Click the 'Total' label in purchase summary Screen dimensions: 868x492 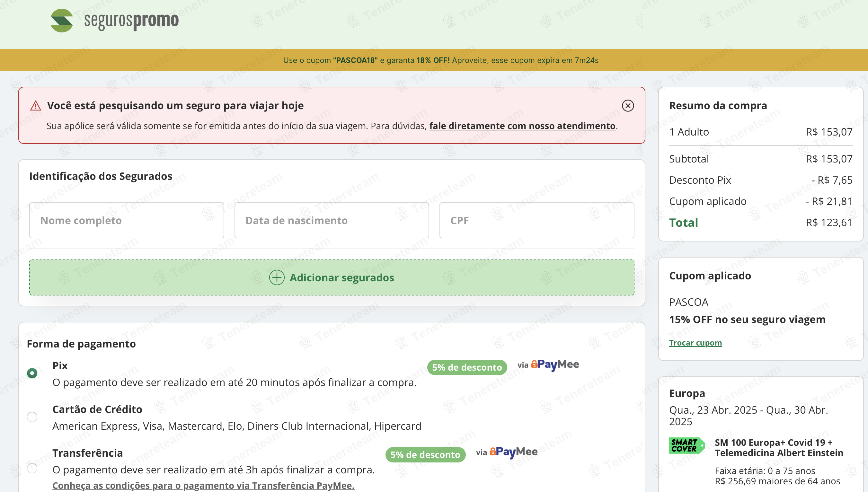coord(684,223)
